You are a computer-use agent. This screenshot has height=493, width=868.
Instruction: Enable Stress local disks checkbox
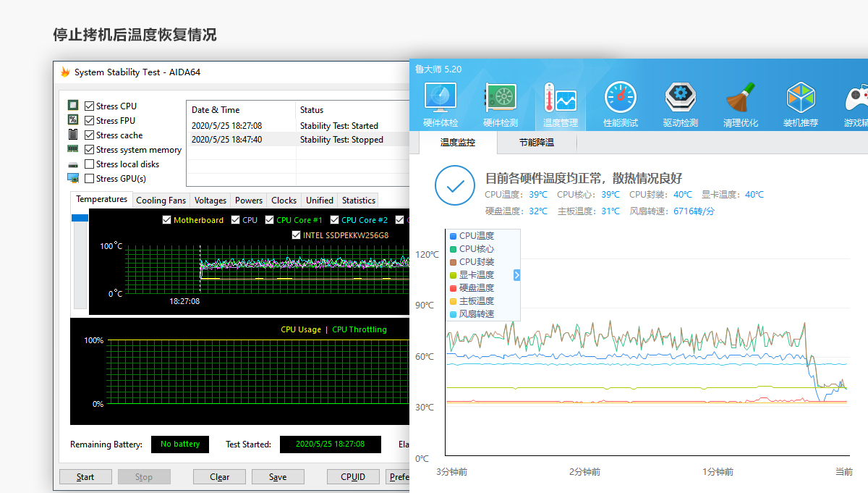click(x=90, y=164)
